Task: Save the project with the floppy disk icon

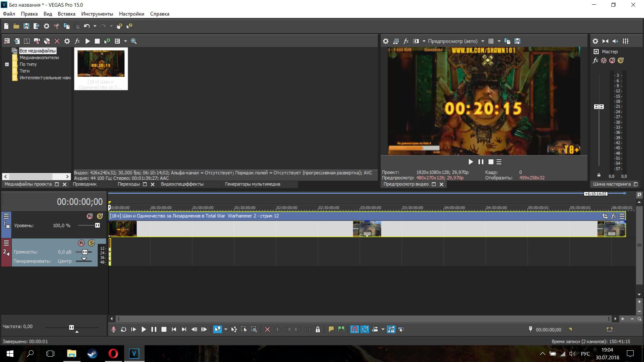Action: pos(26,26)
